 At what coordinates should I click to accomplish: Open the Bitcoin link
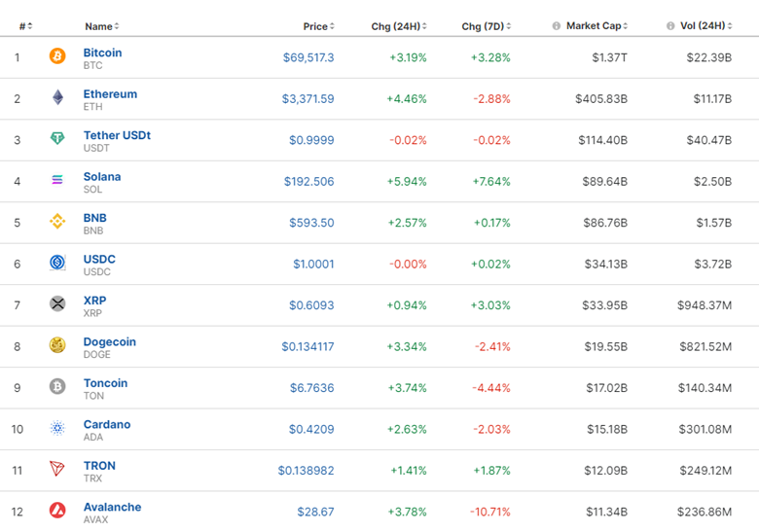click(x=102, y=53)
